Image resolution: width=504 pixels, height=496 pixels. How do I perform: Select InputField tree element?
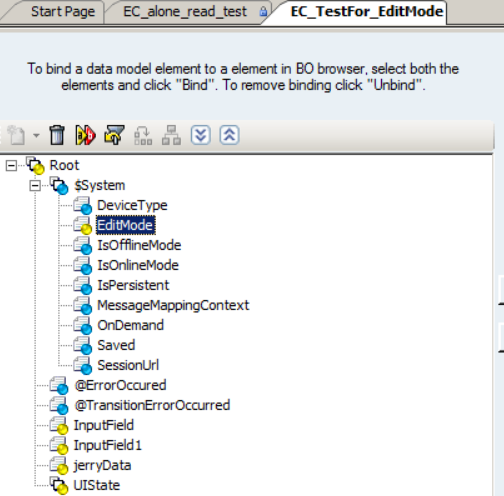tap(104, 425)
